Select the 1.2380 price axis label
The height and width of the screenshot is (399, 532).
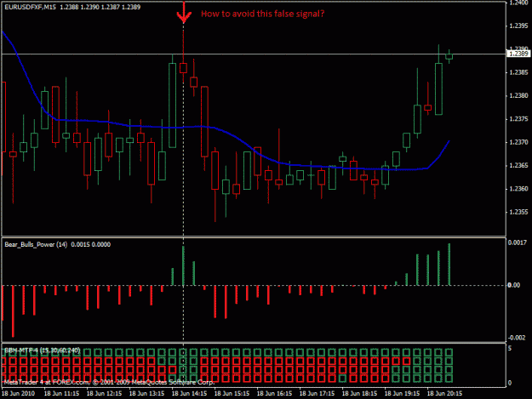(518, 96)
